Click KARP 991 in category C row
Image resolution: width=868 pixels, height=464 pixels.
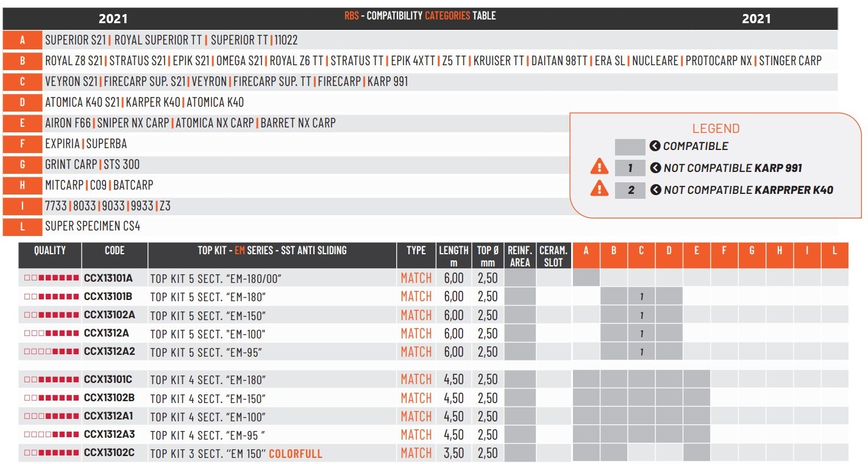coord(388,82)
